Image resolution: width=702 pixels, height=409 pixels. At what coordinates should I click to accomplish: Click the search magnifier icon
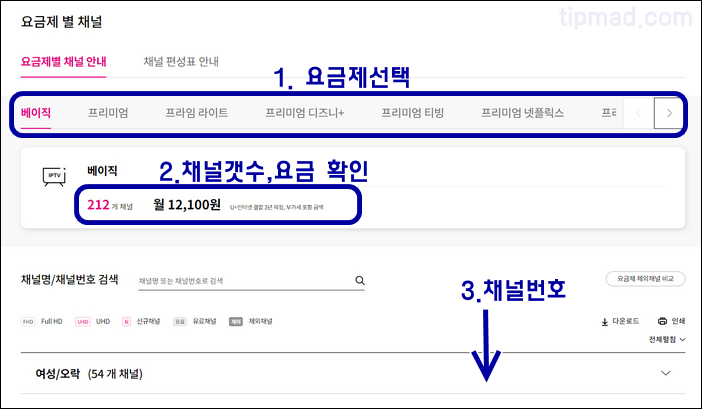click(360, 281)
